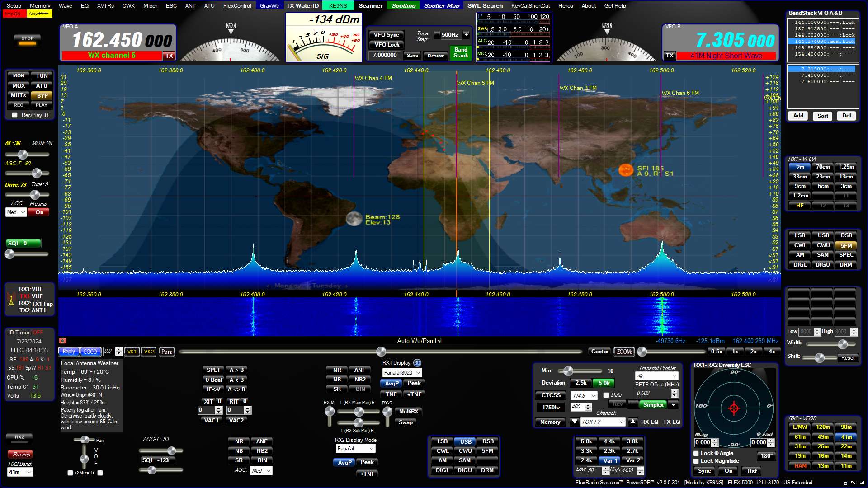Check the RX2 mute checkbox left of Mute
868x488 pixels.
coord(70,473)
